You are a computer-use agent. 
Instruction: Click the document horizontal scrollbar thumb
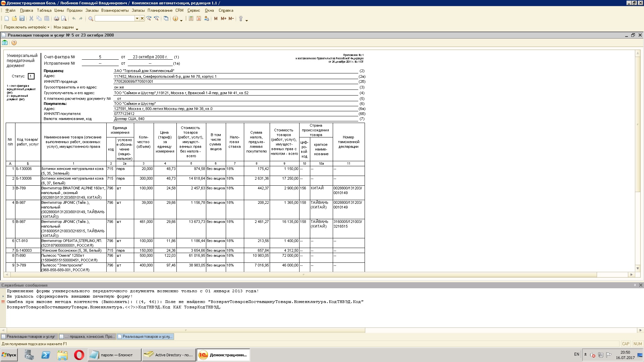click(x=304, y=275)
